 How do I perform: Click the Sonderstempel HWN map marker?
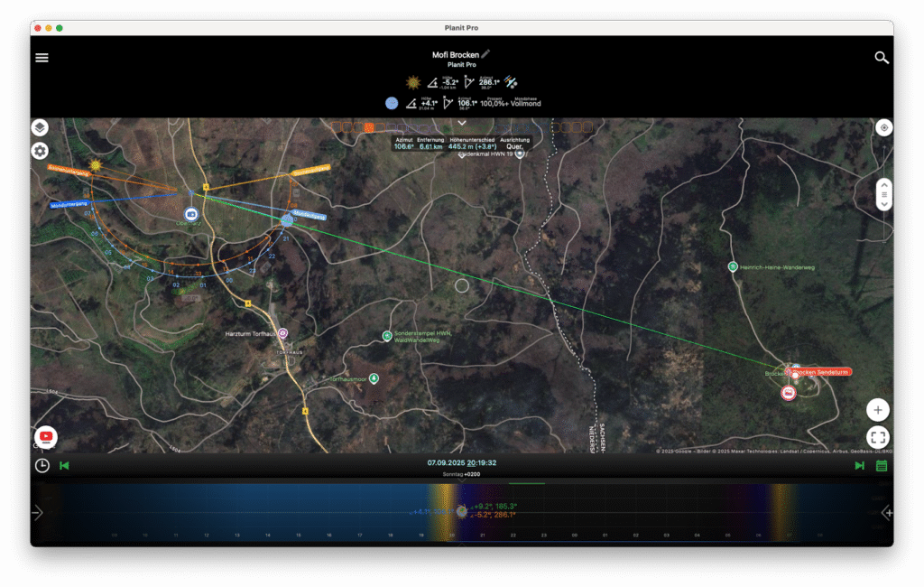tap(386, 336)
